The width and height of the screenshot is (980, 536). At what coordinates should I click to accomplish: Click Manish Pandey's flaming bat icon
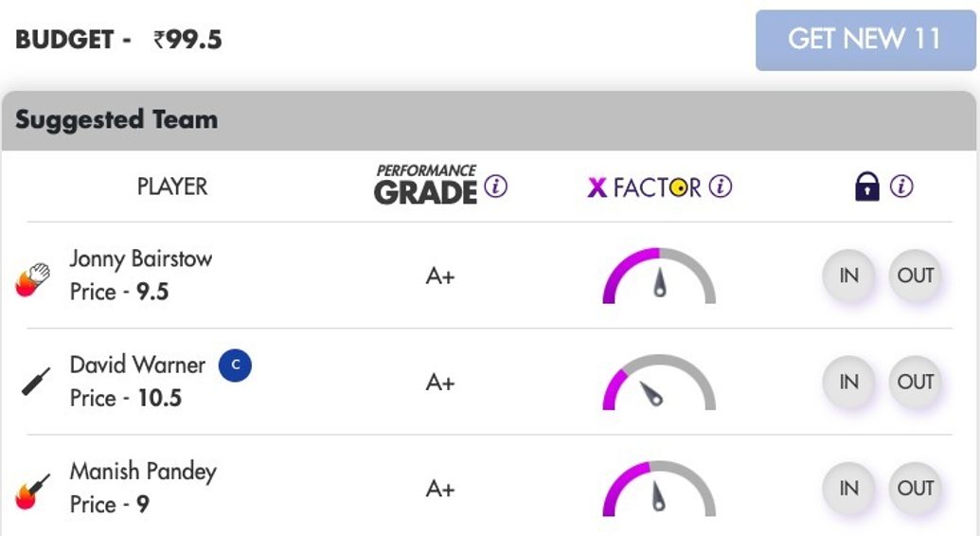pos(34,490)
